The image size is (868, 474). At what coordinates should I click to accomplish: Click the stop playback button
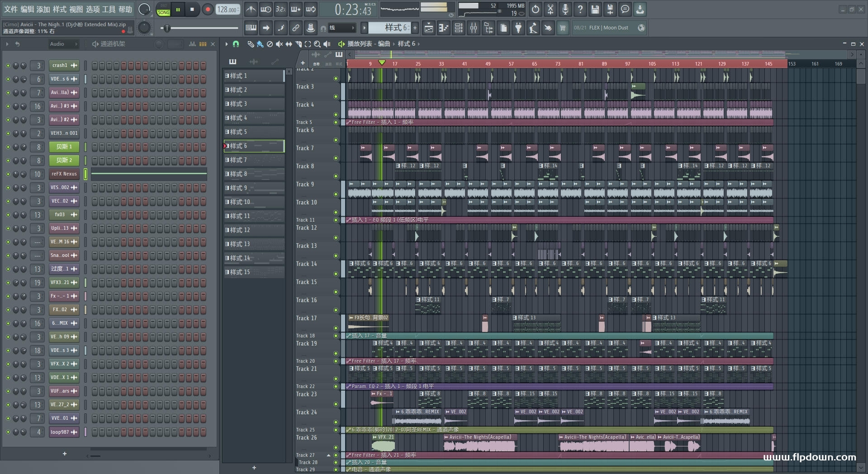pyautogui.click(x=192, y=9)
